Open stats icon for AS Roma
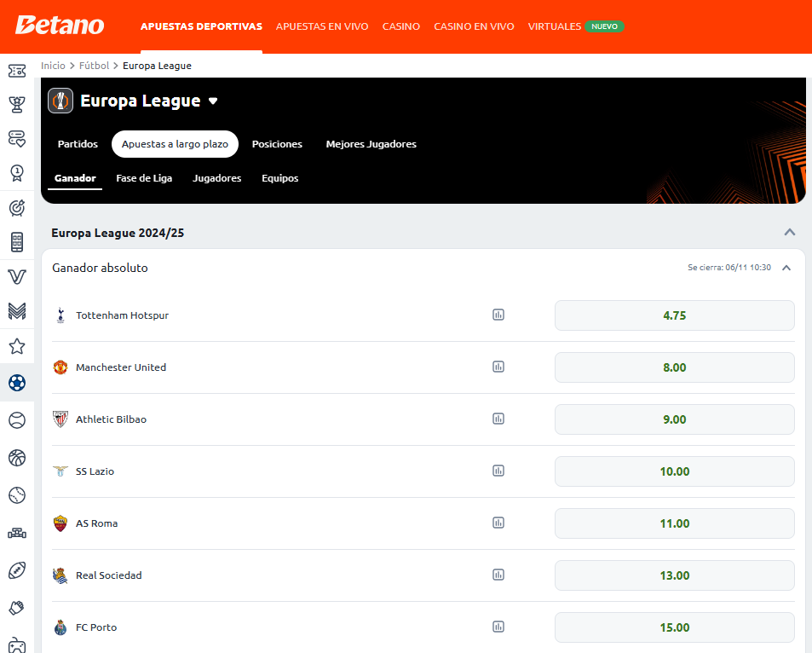 tap(498, 523)
